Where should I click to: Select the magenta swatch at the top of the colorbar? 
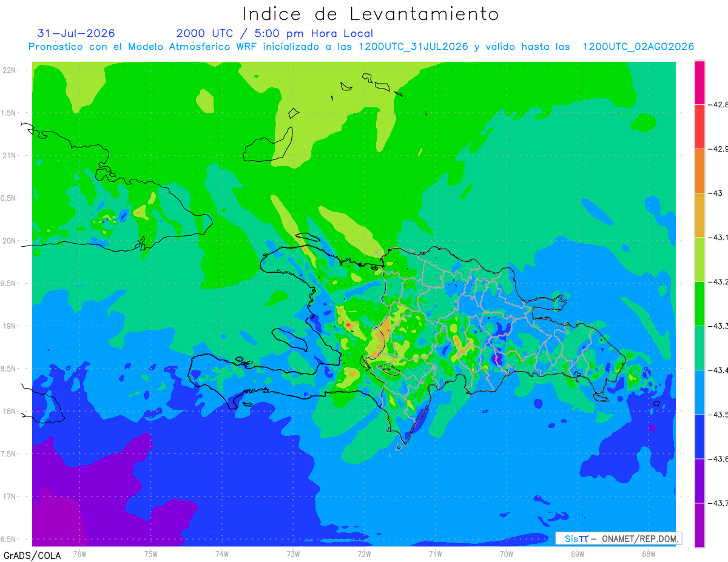(699, 82)
